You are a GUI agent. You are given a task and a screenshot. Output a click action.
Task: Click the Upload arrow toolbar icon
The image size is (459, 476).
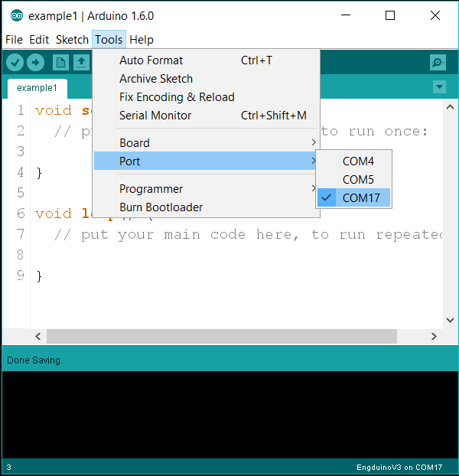point(35,63)
